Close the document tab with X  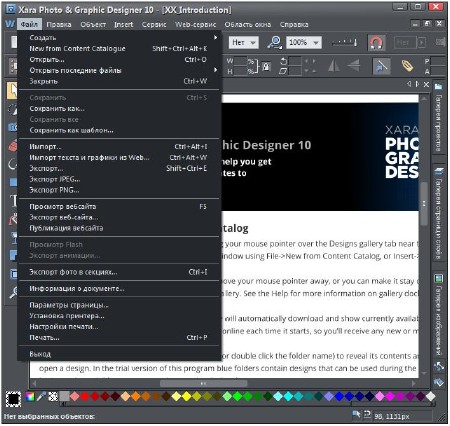(426, 84)
